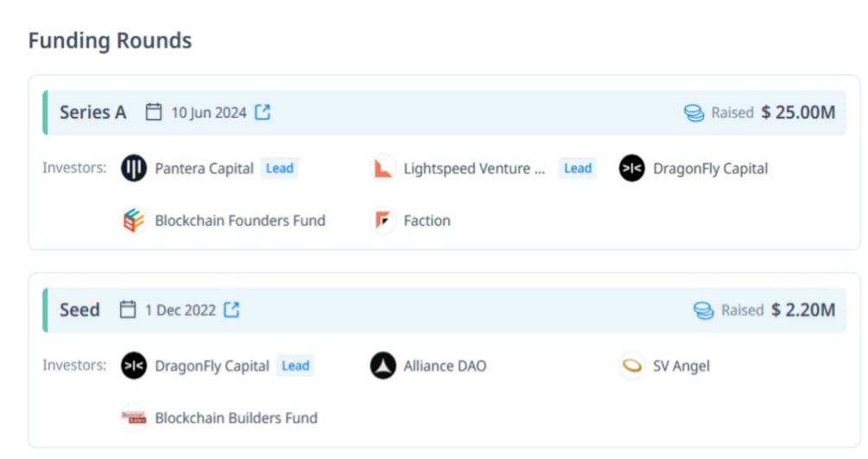
Task: Click the coins icon next to Raised $ 25.00M
Action: click(694, 112)
